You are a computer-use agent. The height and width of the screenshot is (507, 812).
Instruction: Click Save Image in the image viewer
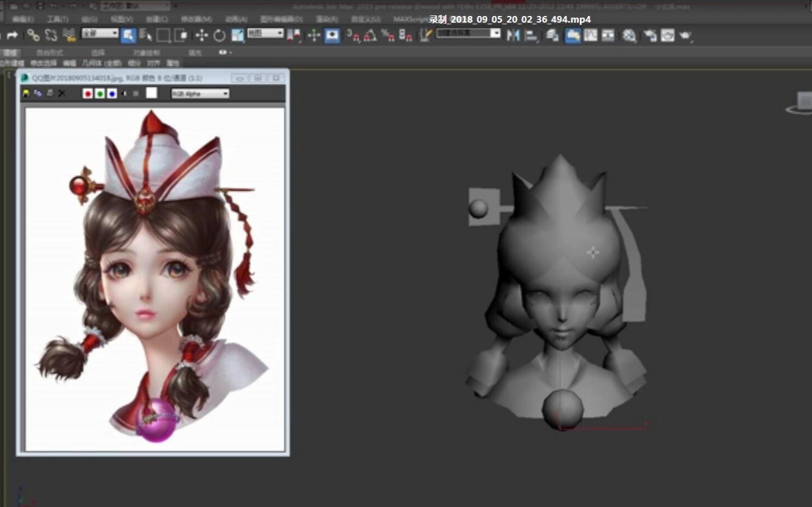[x=26, y=93]
